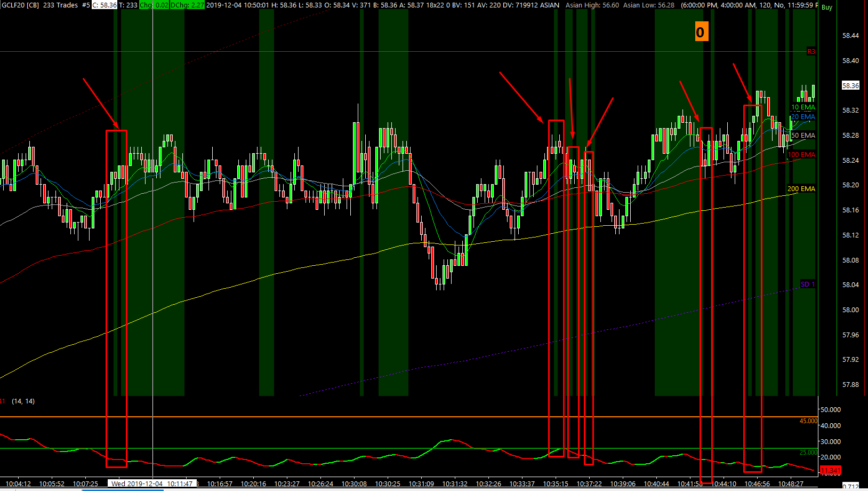
Task: Click the 10:07:25 time axis label
Action: click(x=85, y=484)
